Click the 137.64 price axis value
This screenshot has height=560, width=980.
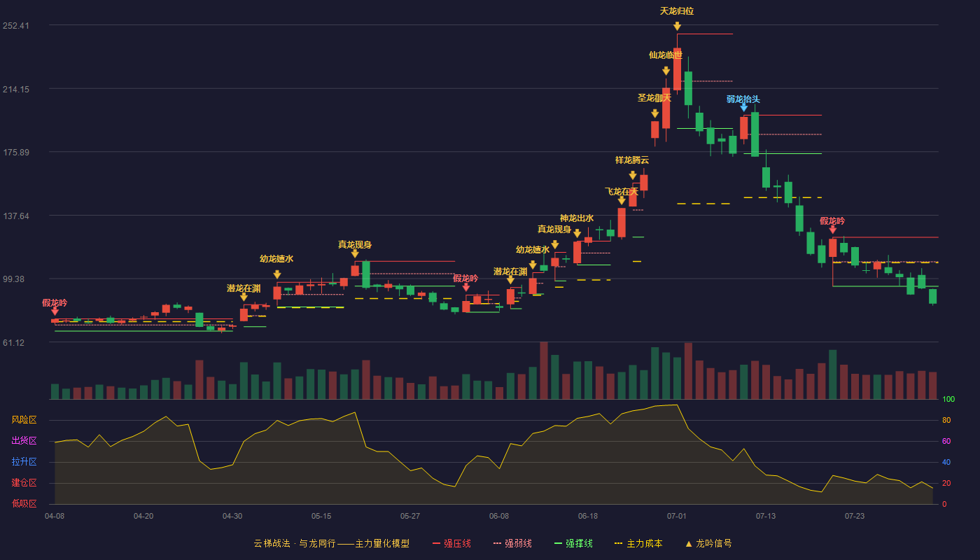(15, 216)
